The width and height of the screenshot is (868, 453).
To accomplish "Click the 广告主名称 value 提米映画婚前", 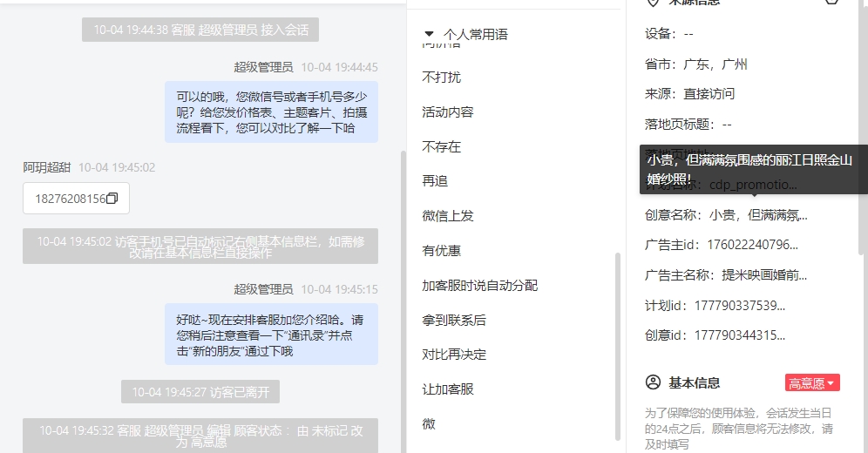I will pos(764,275).
